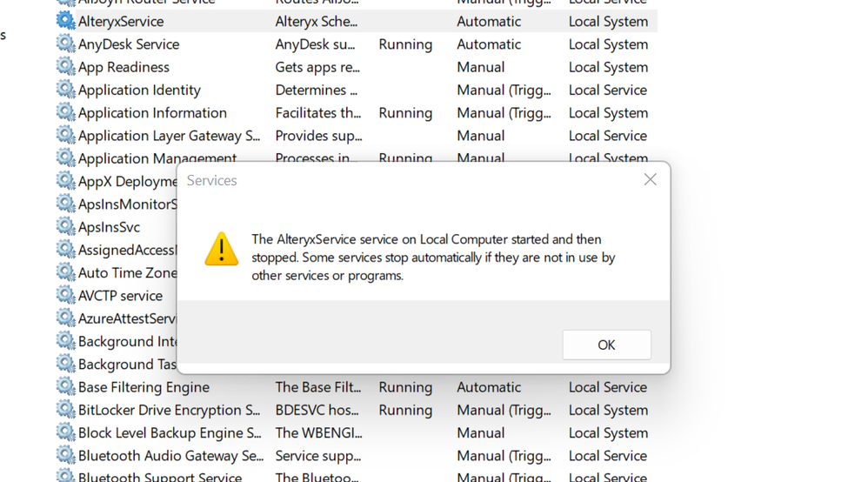The height and width of the screenshot is (482, 868).
Task: Click the Base Filtering Engine gear icon
Action: (65, 387)
